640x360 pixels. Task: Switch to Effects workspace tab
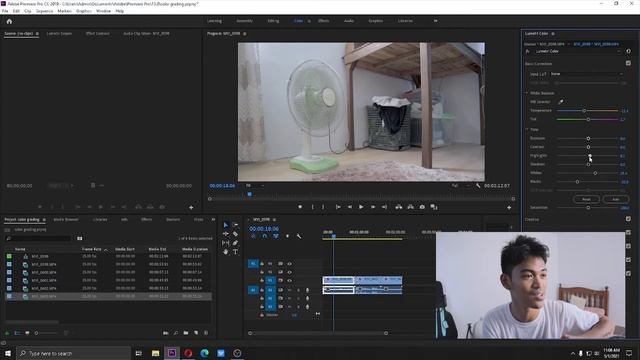click(x=323, y=21)
